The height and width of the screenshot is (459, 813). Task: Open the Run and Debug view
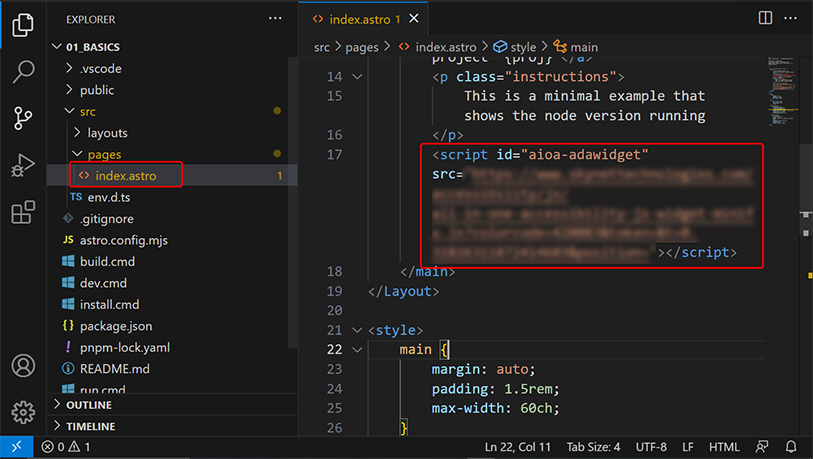23,166
